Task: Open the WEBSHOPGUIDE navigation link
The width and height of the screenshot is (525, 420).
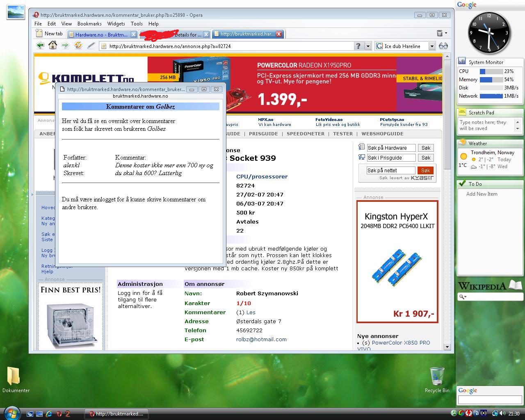Action: [x=382, y=134]
